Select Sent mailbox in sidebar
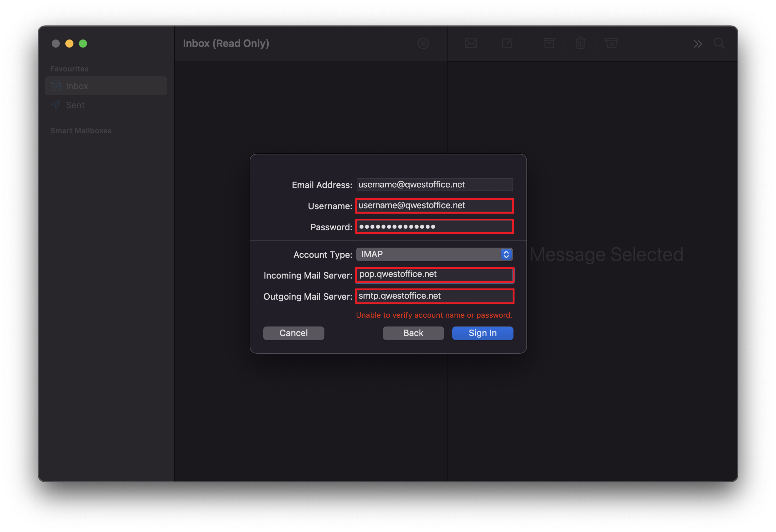Screen dimensions: 776x532 click(75, 105)
